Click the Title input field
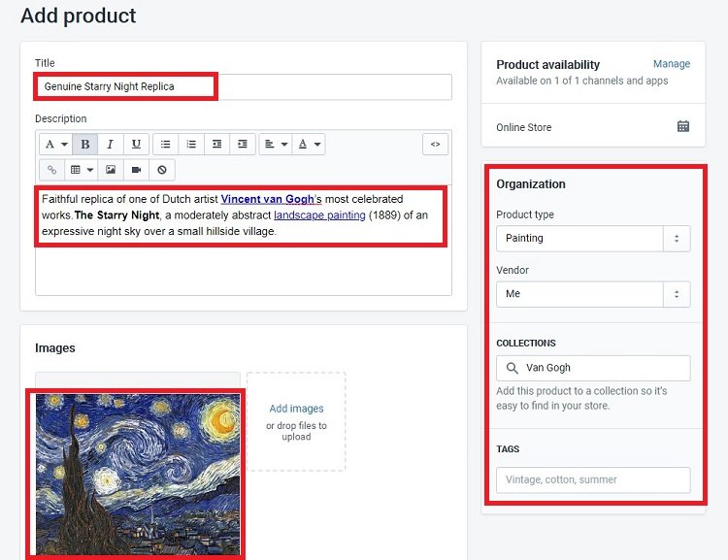The height and width of the screenshot is (560, 728). pos(244,86)
